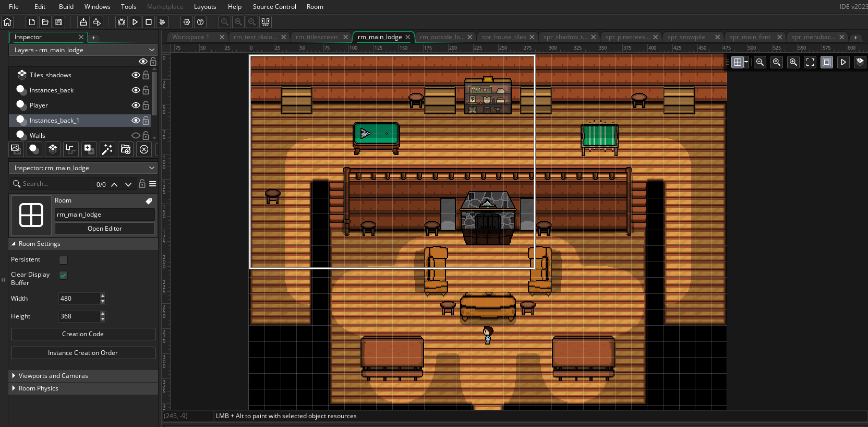Uncheck Clear Display Buffer

[x=64, y=275]
